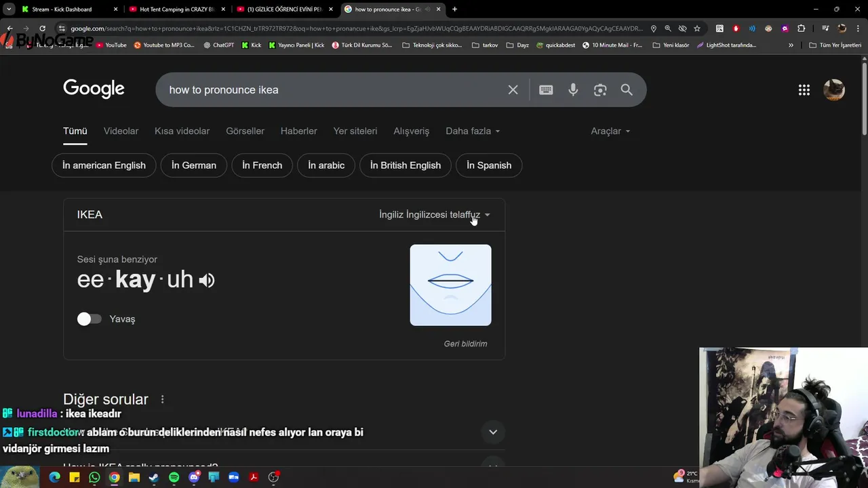The width and height of the screenshot is (868, 488).
Task: Switch to Stream - Kick Dashboard browser tab
Action: tap(68, 9)
